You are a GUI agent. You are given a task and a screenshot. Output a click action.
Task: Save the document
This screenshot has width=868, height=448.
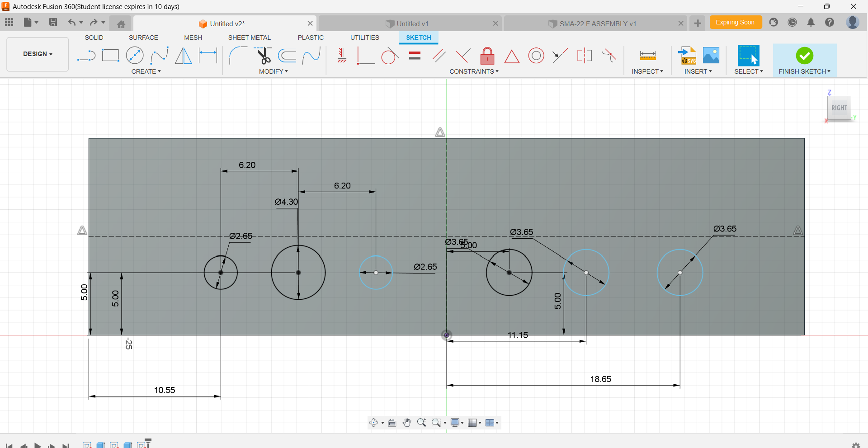tap(53, 22)
